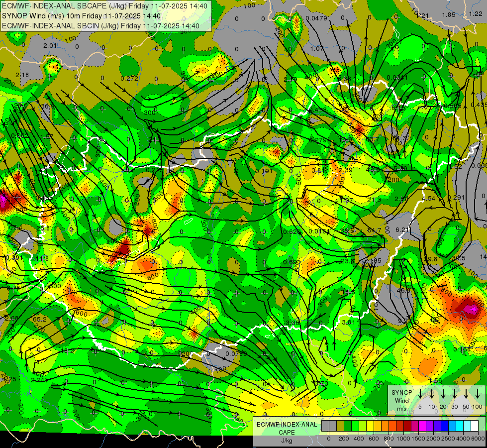Click the station value '3.36' on map

(292, 323)
